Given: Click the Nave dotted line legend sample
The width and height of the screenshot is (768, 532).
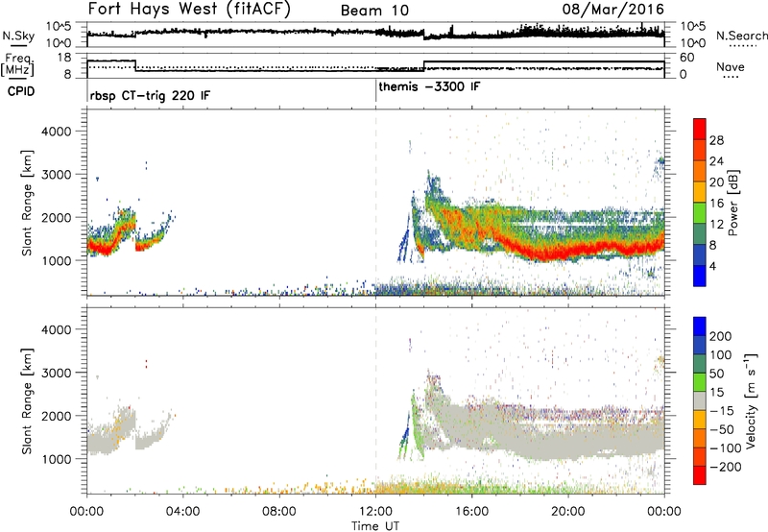Looking at the screenshot, I should (x=731, y=77).
